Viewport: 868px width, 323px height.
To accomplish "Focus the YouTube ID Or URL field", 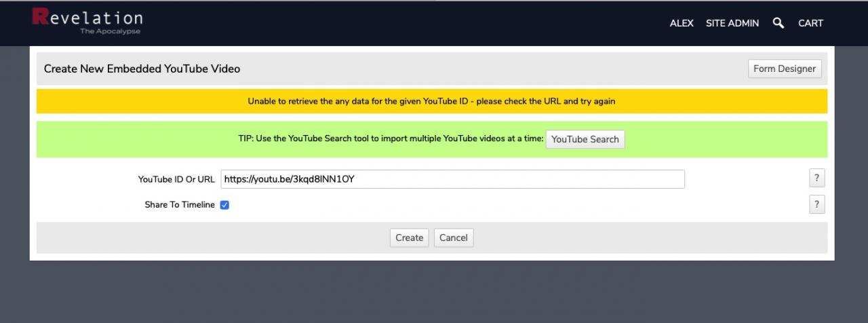I will (x=452, y=179).
